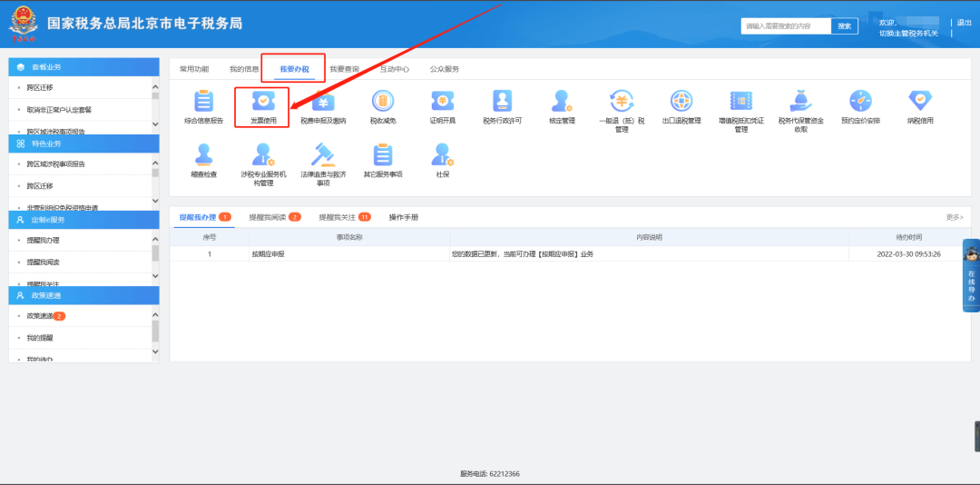Open 提醒我阅读 in 定制e服务 sidebar

tap(44, 262)
